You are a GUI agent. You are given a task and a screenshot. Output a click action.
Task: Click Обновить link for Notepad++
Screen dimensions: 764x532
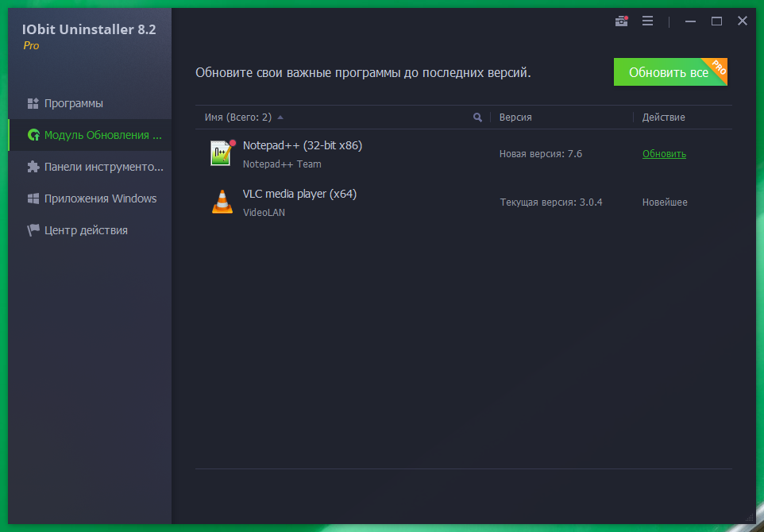point(664,154)
